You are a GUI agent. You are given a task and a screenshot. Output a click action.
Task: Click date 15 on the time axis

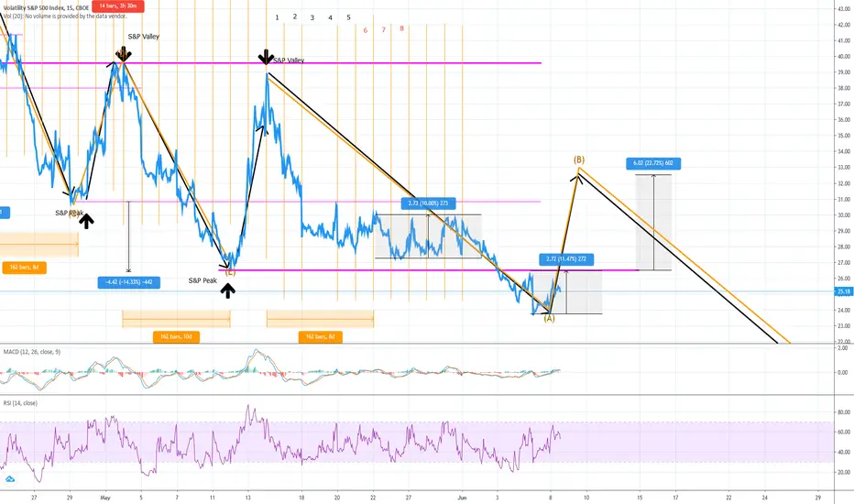pos(640,498)
